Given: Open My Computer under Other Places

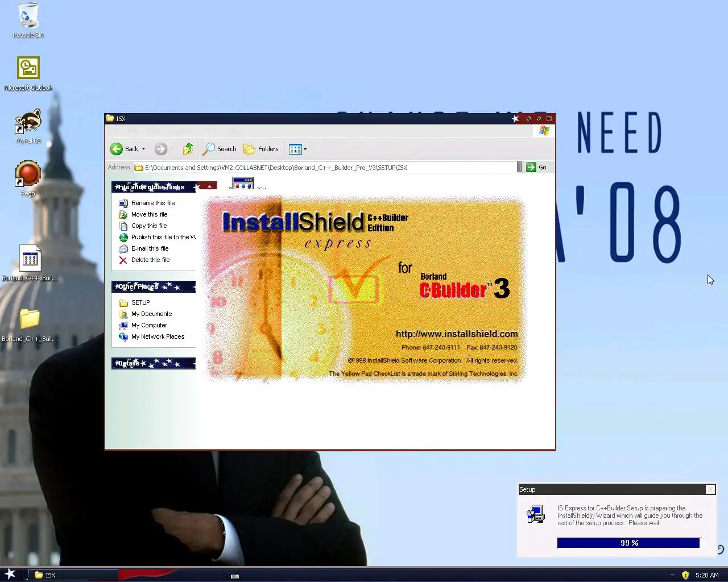Looking at the screenshot, I should click(149, 325).
